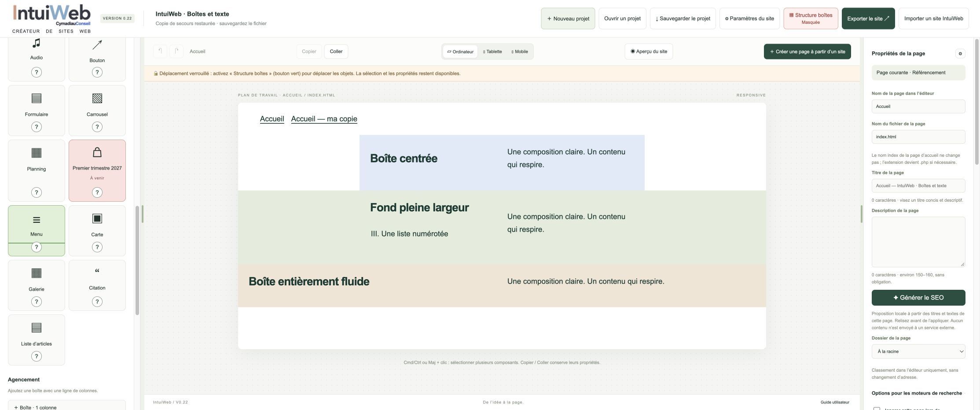This screenshot has height=410, width=980.
Task: Switch preview to Mobile view
Action: click(x=520, y=52)
